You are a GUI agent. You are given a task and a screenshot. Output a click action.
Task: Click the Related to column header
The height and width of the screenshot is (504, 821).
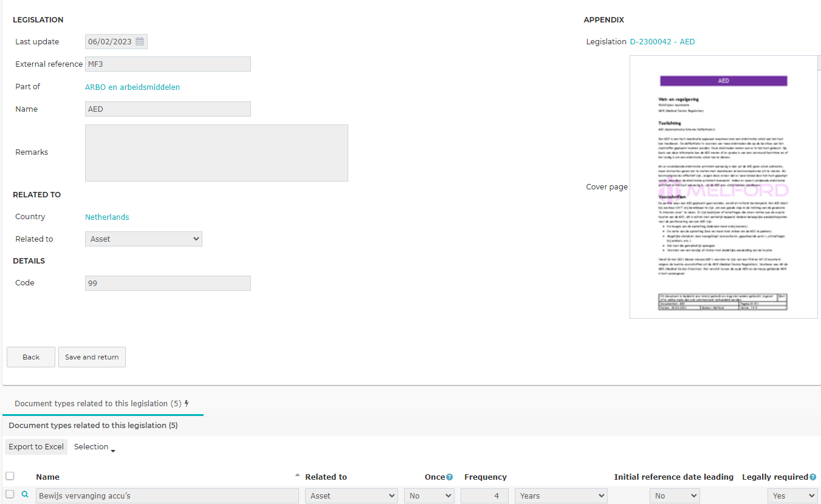(x=326, y=477)
